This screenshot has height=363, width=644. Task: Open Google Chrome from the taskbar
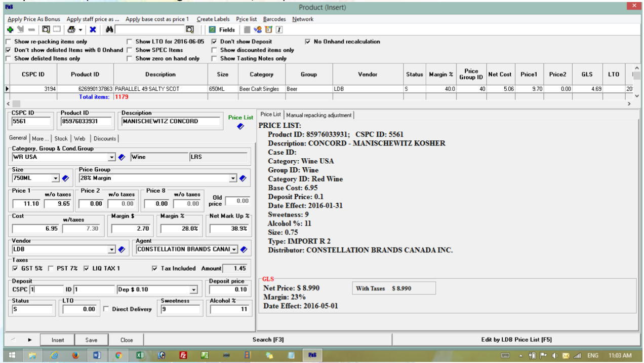[118, 355]
